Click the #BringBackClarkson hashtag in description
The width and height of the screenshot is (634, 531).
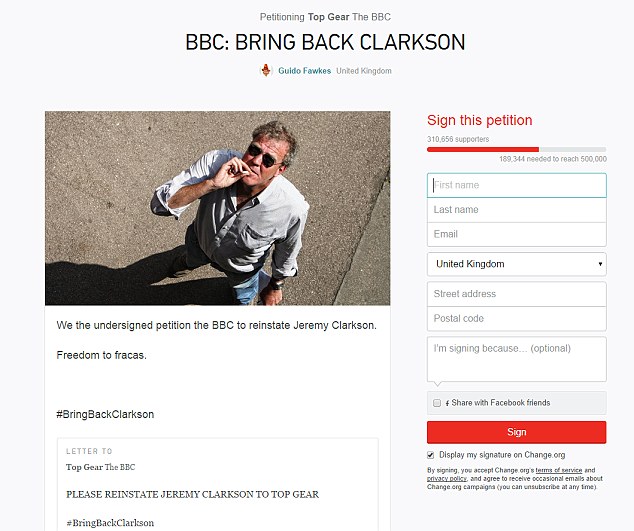tap(105, 415)
